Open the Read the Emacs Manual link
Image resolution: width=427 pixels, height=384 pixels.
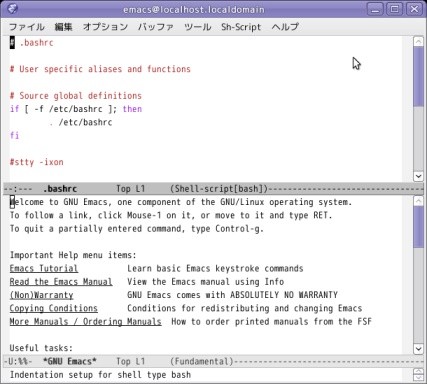pyautogui.click(x=61, y=282)
